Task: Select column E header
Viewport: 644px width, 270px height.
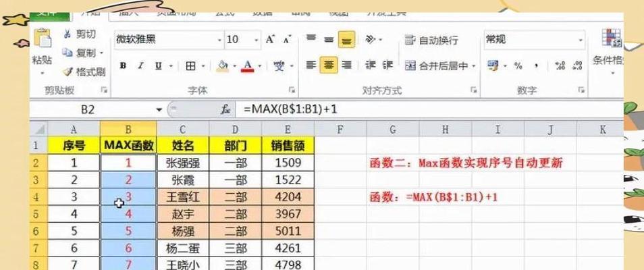Action: coord(288,129)
